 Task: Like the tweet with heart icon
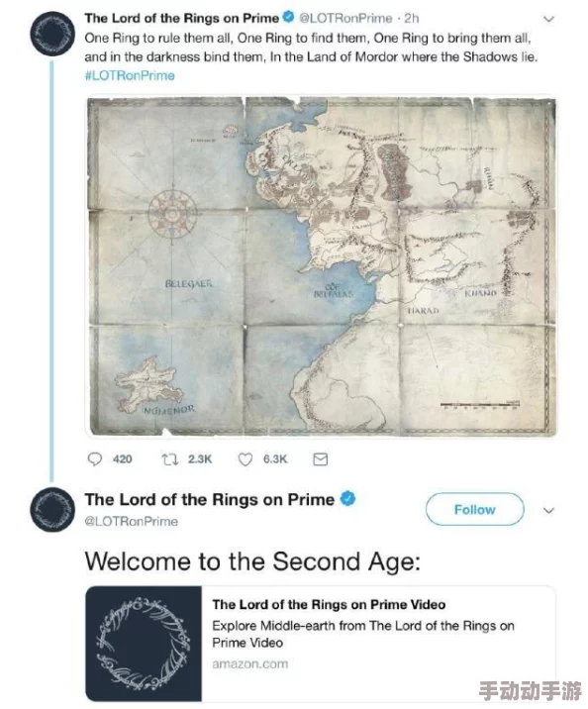click(x=245, y=459)
